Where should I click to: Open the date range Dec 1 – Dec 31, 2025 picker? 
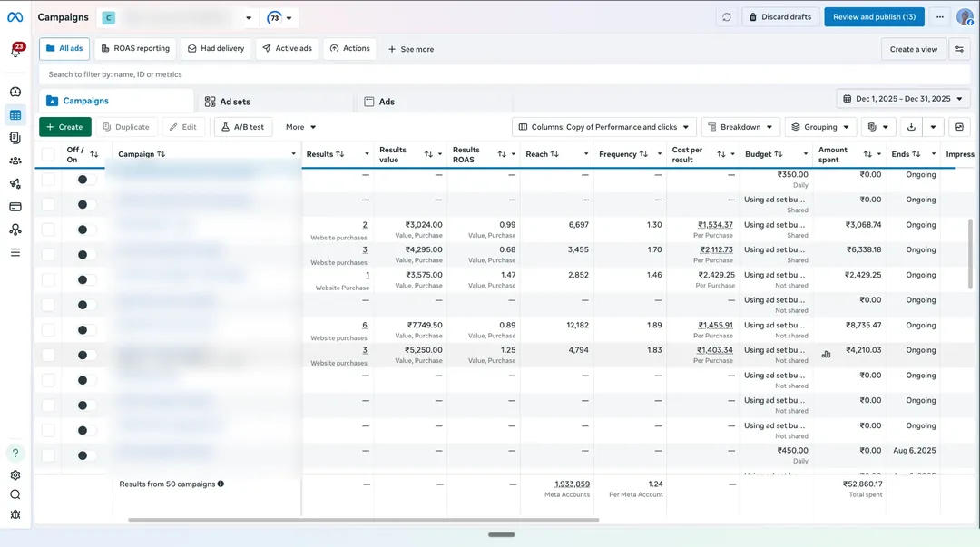pos(903,99)
